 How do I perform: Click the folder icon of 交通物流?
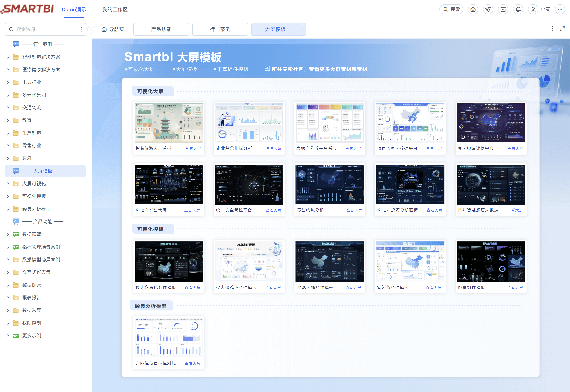(16, 108)
